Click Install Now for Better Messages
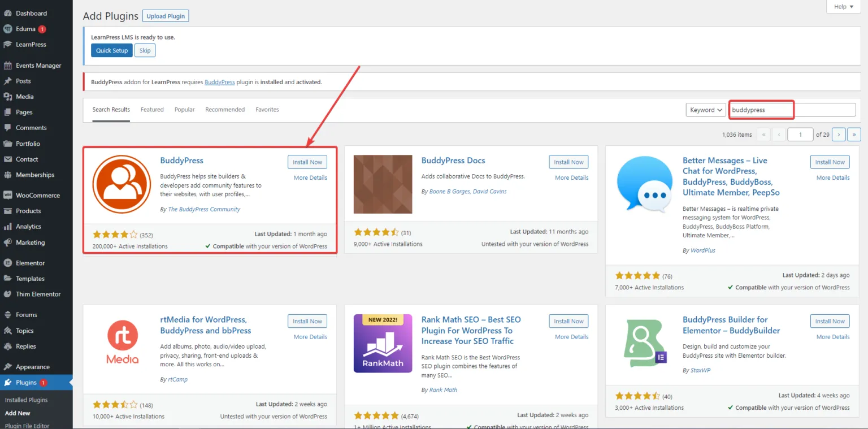The height and width of the screenshot is (429, 868). pyautogui.click(x=830, y=162)
